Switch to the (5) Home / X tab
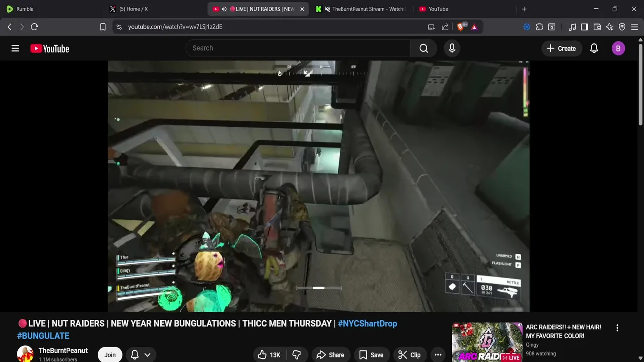 [155, 9]
